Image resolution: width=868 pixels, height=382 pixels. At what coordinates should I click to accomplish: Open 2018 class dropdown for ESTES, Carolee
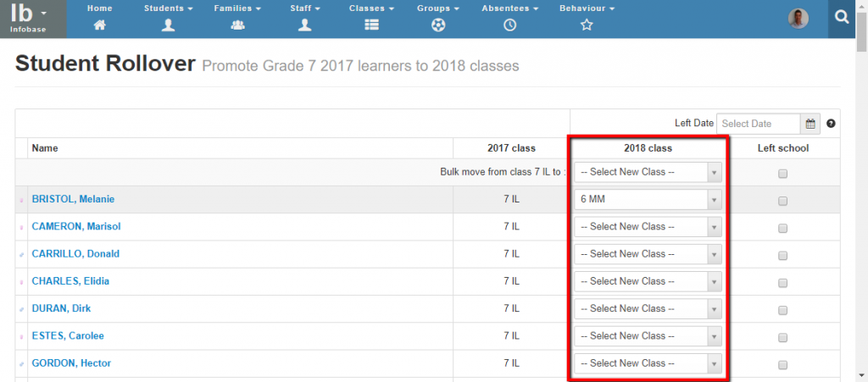click(x=648, y=336)
